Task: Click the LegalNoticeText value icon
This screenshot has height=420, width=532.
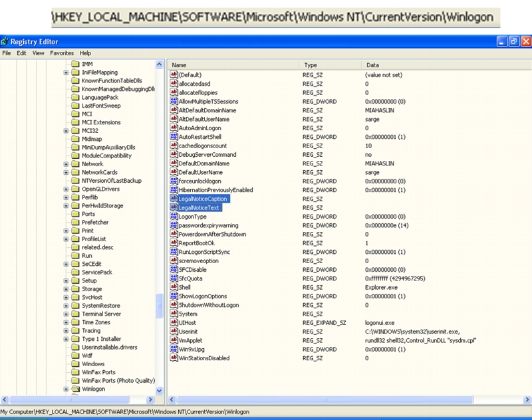Action: tap(174, 207)
